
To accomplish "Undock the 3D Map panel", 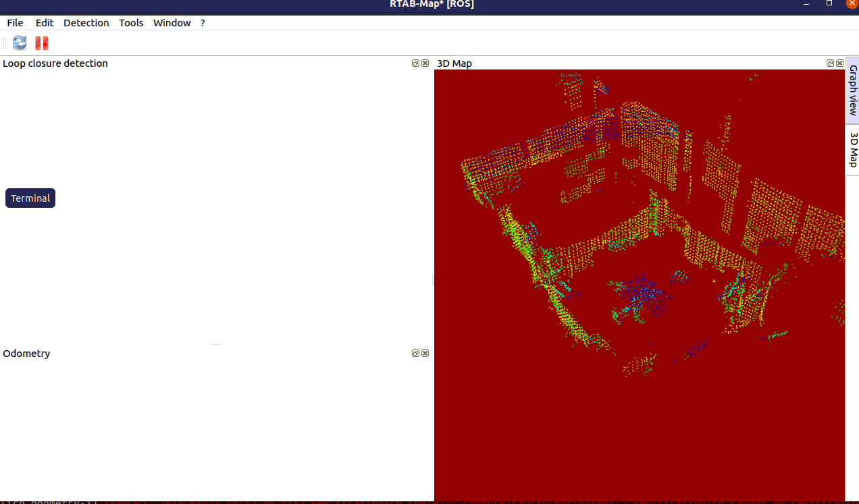I will (x=829, y=63).
